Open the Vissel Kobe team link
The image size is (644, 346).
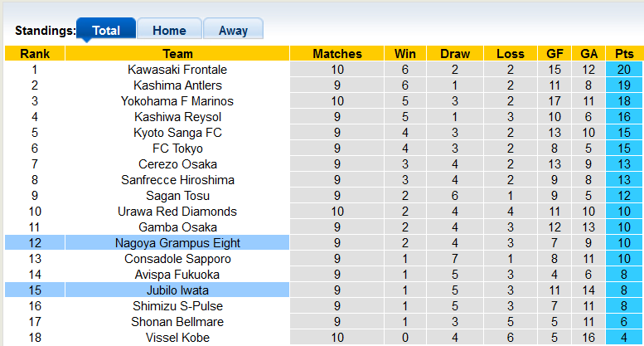pos(177,338)
